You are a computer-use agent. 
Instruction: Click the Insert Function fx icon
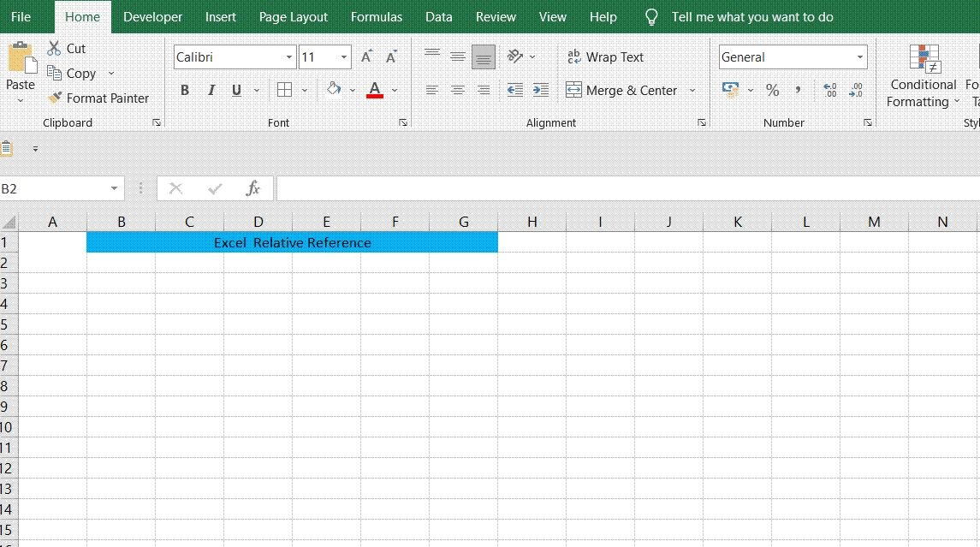coord(252,188)
